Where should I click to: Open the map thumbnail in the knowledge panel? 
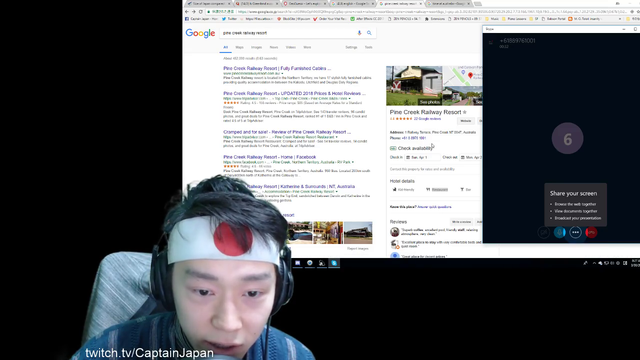pyautogui.click(x=462, y=76)
